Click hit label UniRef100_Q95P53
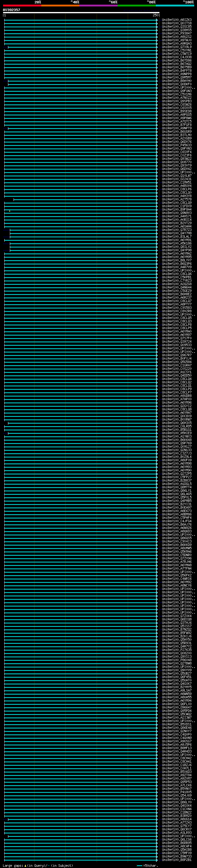This screenshot has height=868, width=197. click(x=177, y=782)
